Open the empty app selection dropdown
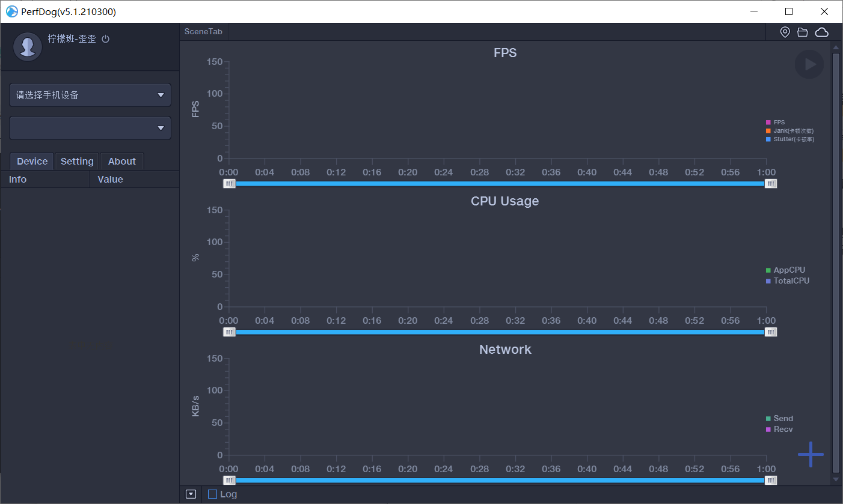 point(90,128)
